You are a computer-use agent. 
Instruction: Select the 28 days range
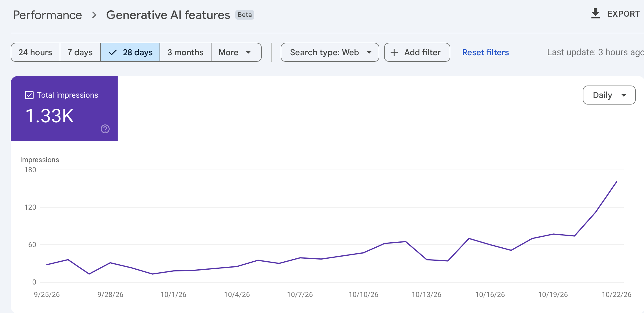pos(130,52)
